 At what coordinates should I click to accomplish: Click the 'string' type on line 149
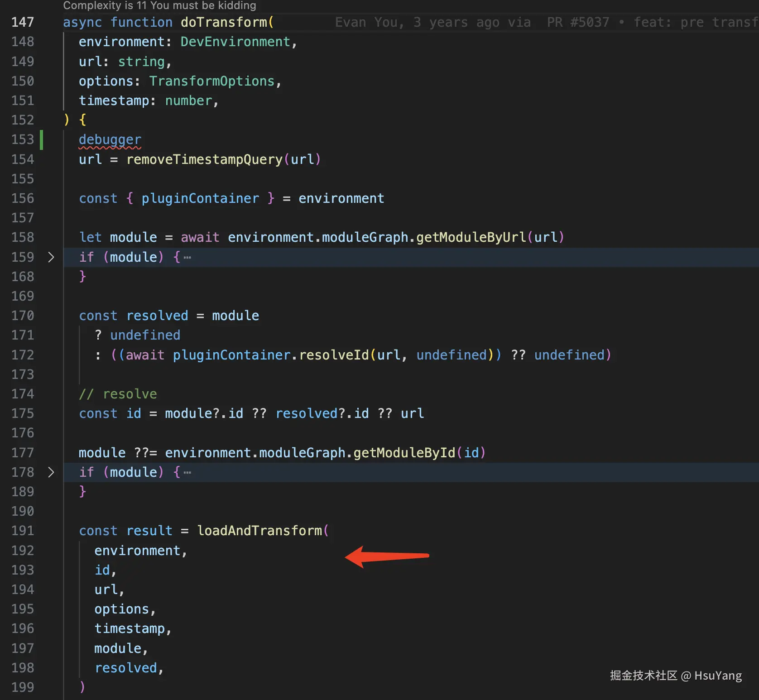[141, 62]
